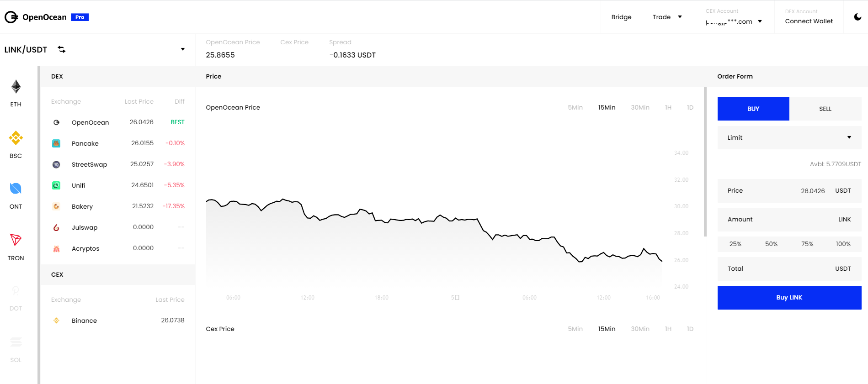Click Connect Wallet
The height and width of the screenshot is (384, 868).
point(809,21)
